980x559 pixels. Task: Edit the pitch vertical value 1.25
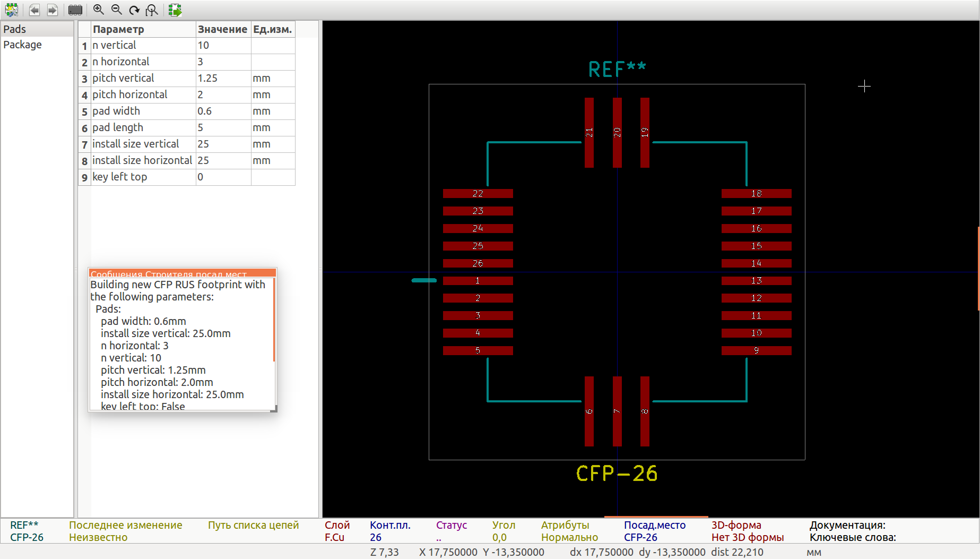223,79
